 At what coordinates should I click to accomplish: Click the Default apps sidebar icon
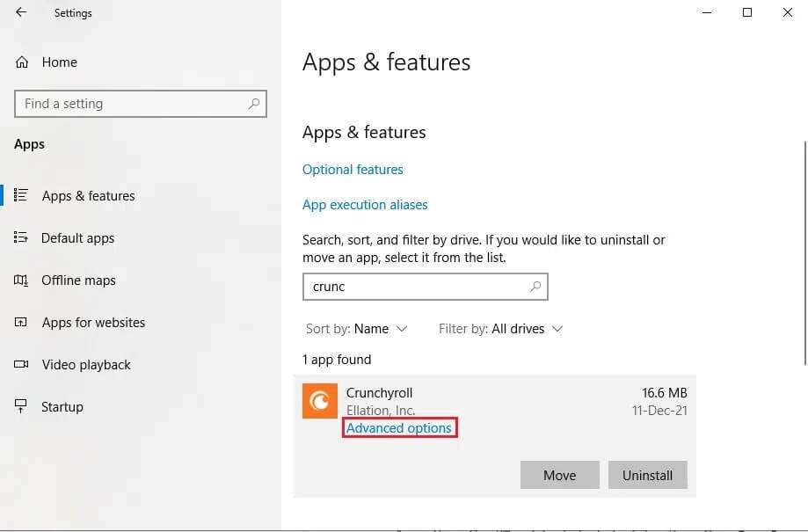tap(20, 237)
